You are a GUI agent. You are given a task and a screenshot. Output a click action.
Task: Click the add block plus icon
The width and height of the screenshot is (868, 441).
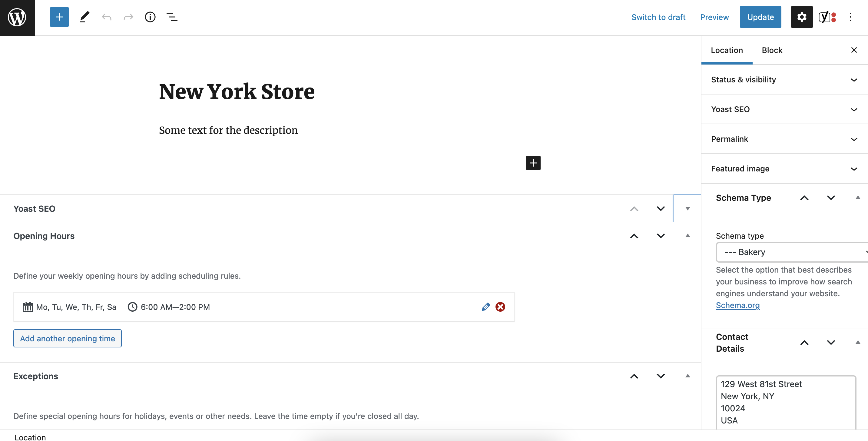tap(59, 16)
